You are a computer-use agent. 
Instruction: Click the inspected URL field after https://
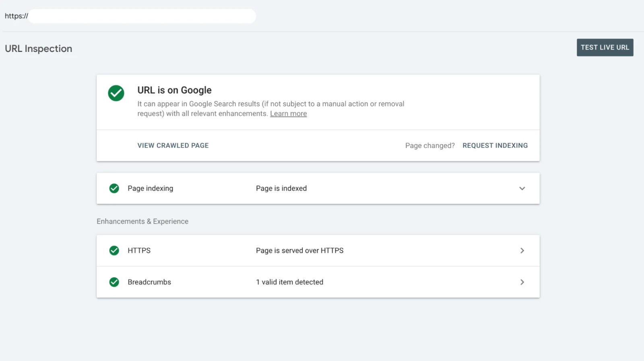pos(142,16)
